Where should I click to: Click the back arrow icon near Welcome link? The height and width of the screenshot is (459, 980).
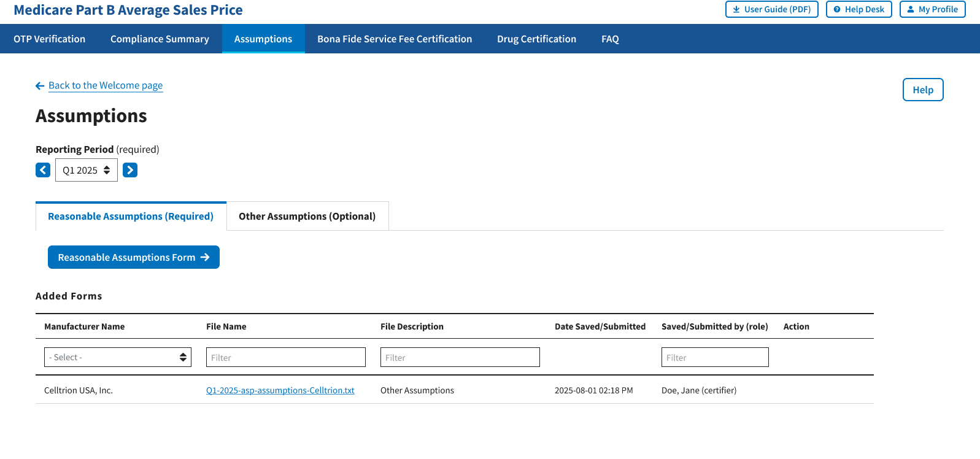point(40,86)
